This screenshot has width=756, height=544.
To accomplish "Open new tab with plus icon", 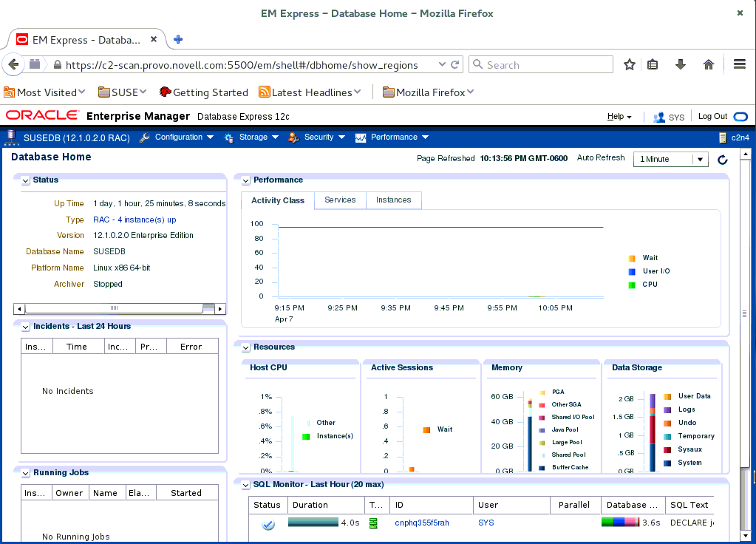I will coord(178,40).
